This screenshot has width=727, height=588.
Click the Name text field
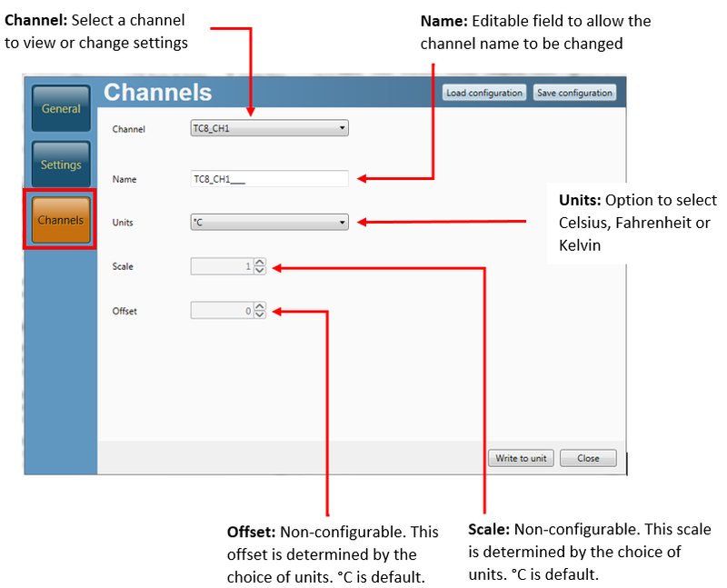[x=269, y=179]
